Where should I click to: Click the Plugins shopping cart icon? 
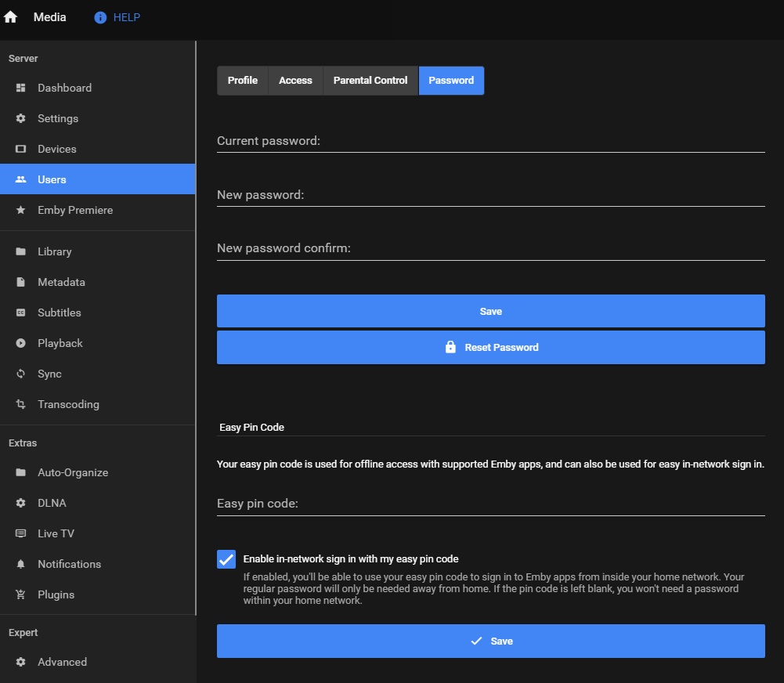[21, 594]
